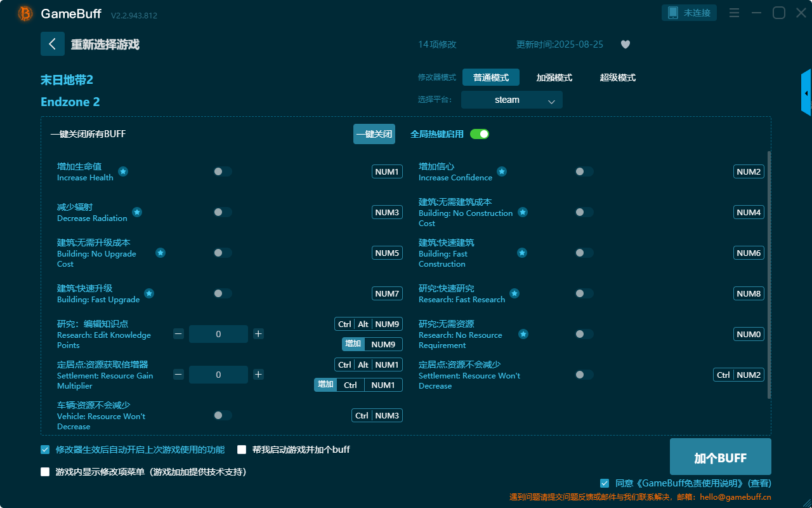Click the 加个BUFF button
812x508 pixels.
[721, 457]
